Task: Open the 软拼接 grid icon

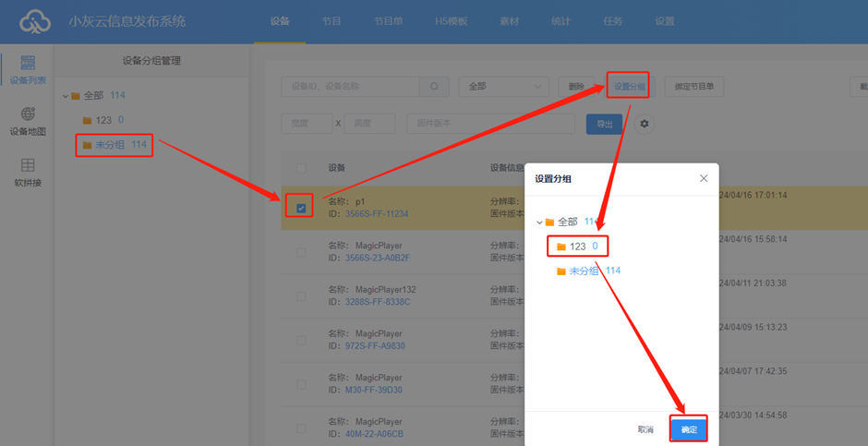Action: click(27, 172)
